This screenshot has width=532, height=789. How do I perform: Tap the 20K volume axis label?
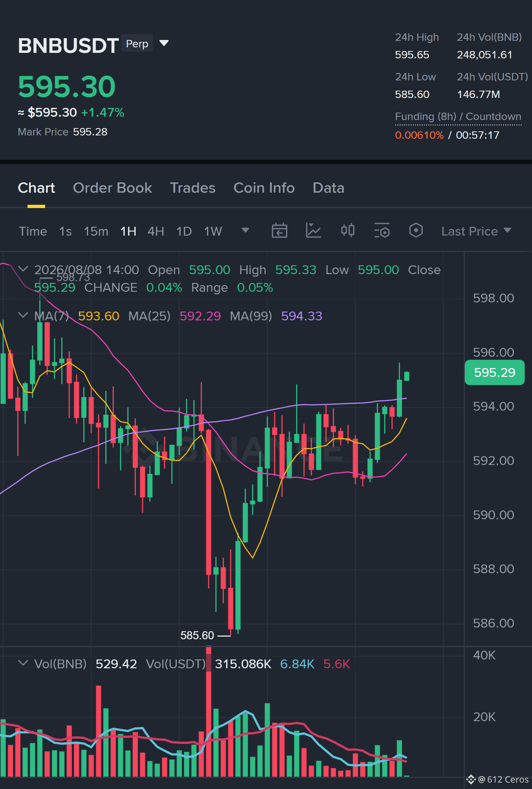click(484, 717)
